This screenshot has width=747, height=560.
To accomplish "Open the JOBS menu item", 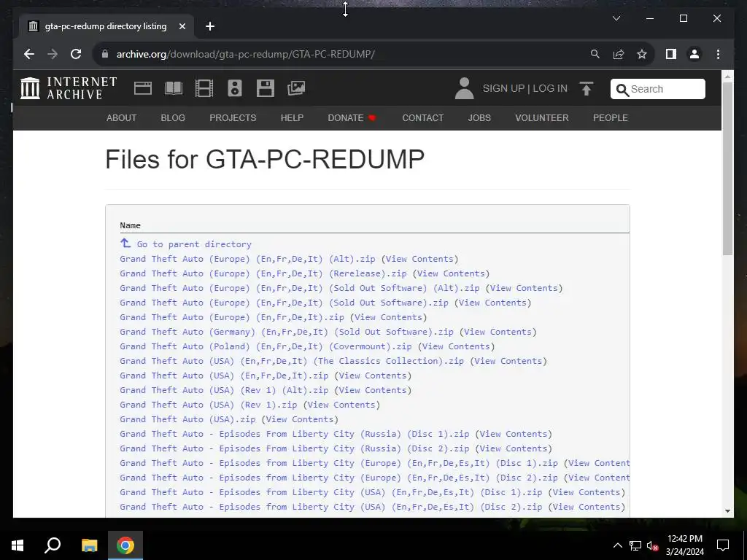I will tap(479, 118).
